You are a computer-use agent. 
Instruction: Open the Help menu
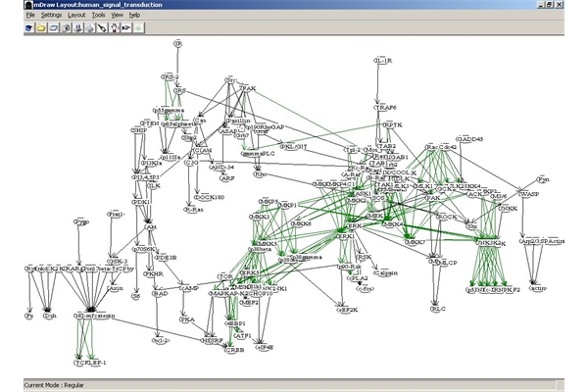point(134,16)
